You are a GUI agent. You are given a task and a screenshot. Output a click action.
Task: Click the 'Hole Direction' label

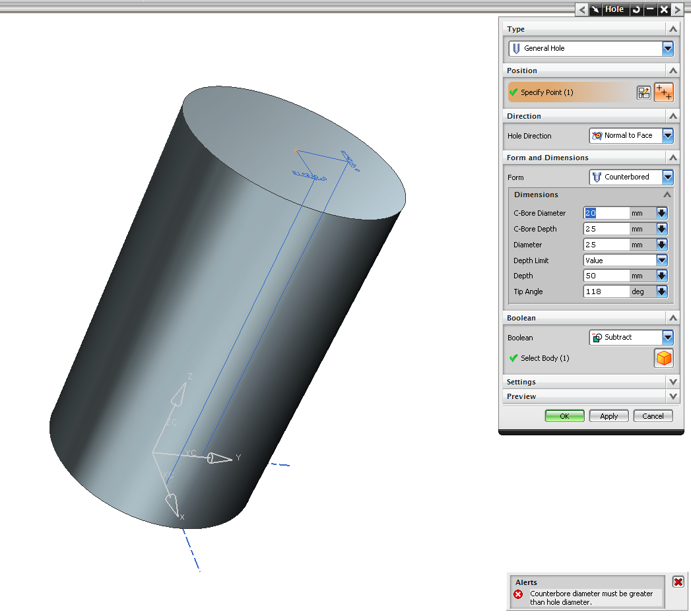529,136
